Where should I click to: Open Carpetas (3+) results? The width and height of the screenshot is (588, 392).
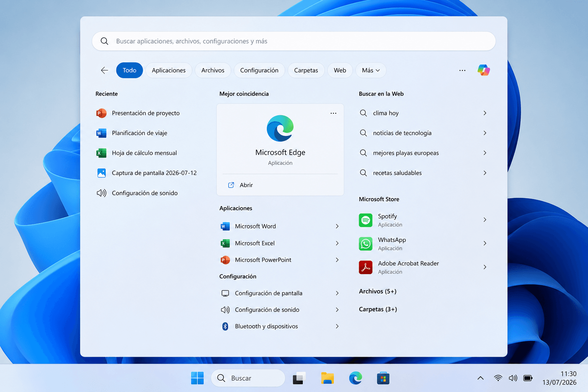pos(378,309)
